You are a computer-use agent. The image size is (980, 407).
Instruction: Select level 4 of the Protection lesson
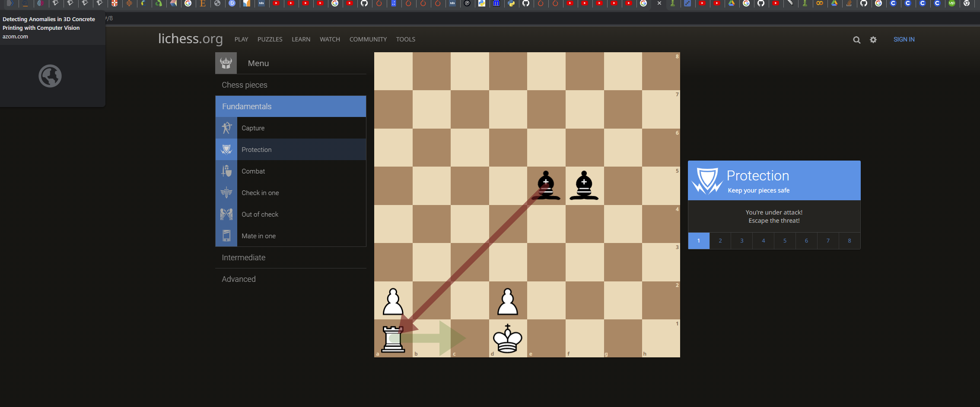coord(763,240)
